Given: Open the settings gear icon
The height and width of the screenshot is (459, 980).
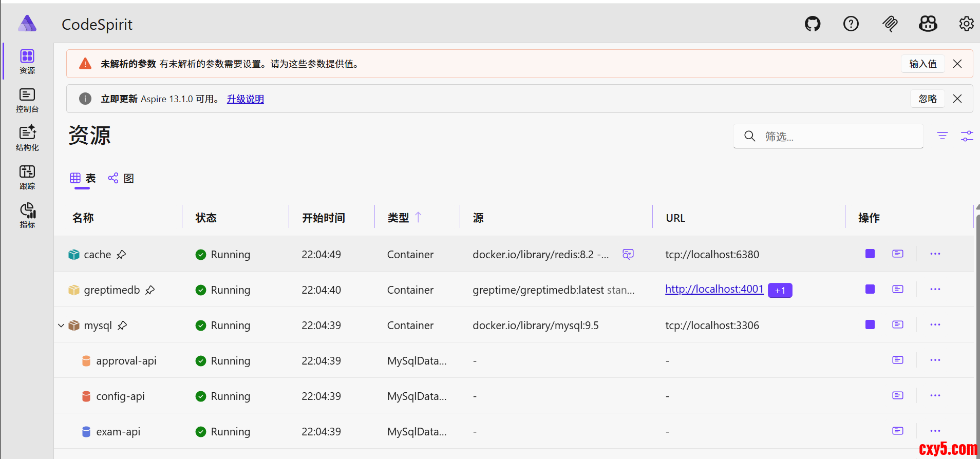Looking at the screenshot, I should point(966,24).
